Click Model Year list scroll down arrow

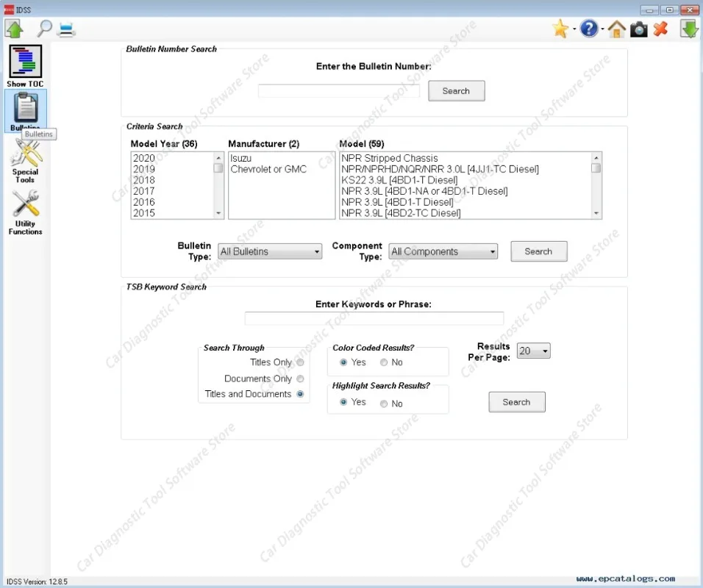(x=218, y=213)
